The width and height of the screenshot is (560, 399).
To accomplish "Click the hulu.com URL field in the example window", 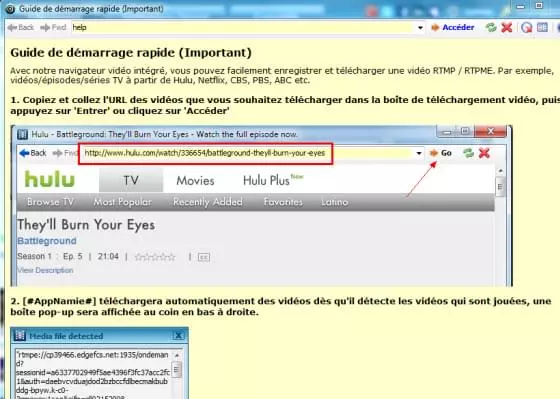I will (205, 154).
